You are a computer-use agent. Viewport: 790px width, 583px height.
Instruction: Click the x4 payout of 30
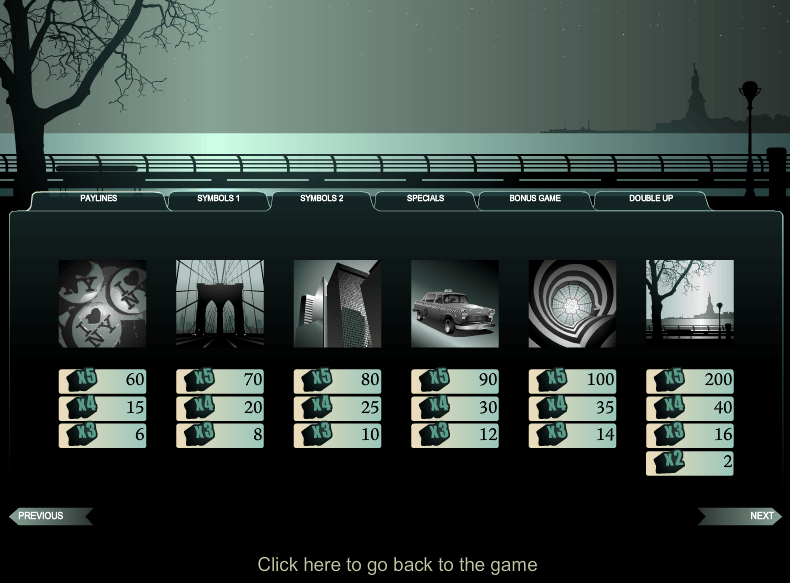point(455,408)
